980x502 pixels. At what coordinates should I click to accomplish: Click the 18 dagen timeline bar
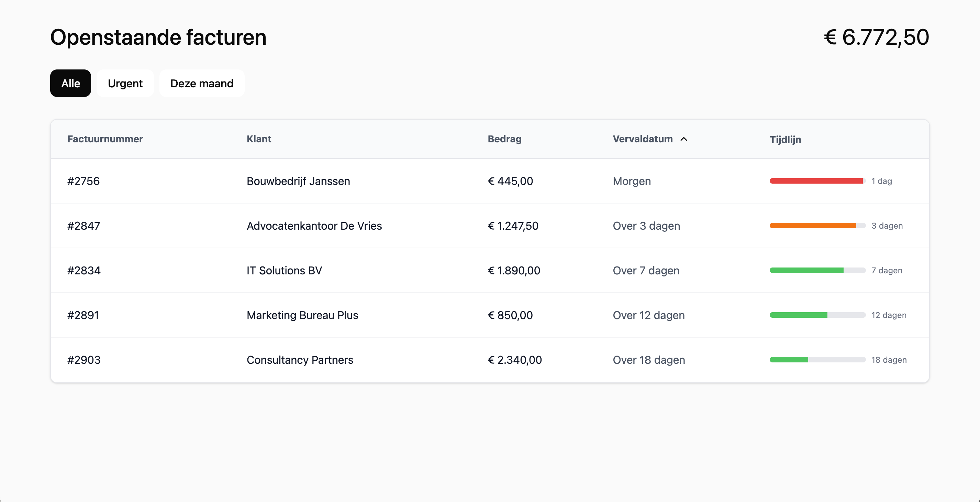[817, 360]
